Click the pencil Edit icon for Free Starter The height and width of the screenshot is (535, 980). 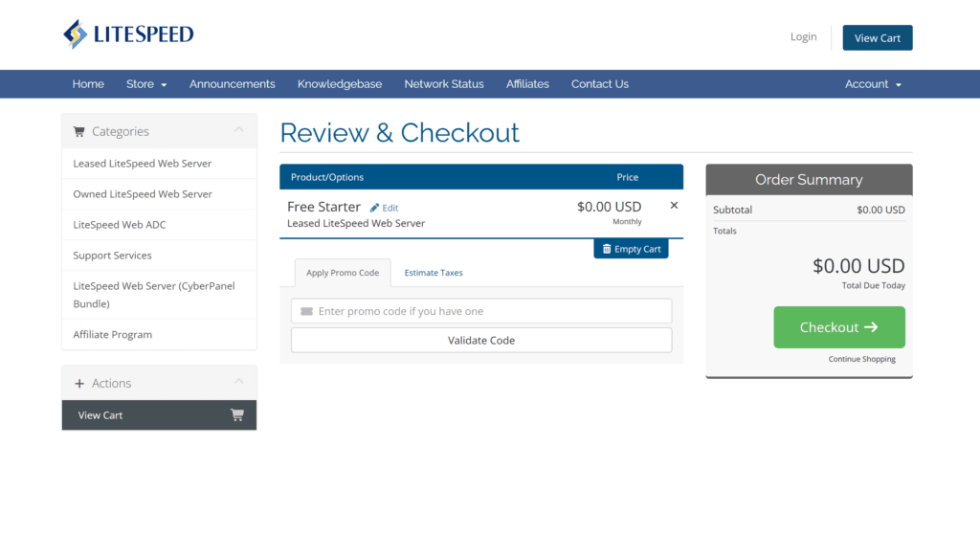pyautogui.click(x=374, y=208)
